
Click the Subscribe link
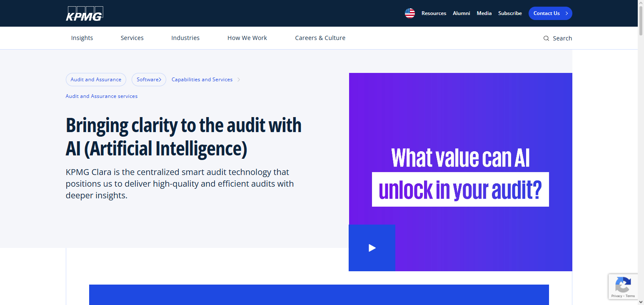510,13
